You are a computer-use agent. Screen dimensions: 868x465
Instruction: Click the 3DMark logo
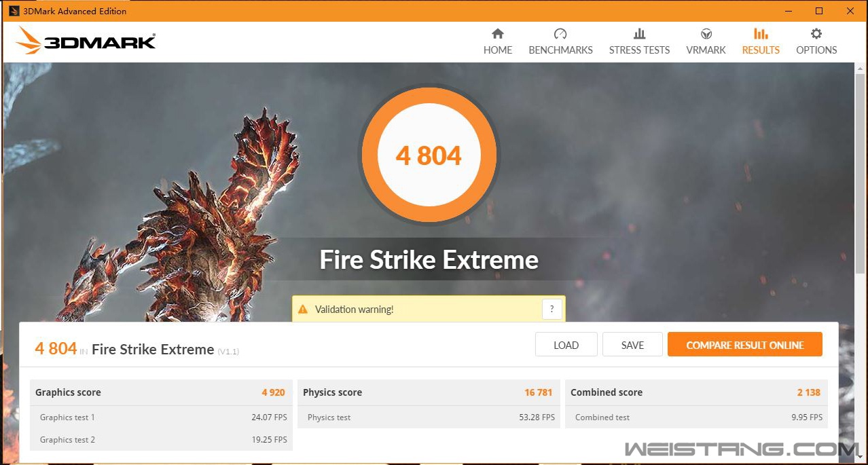(x=86, y=41)
